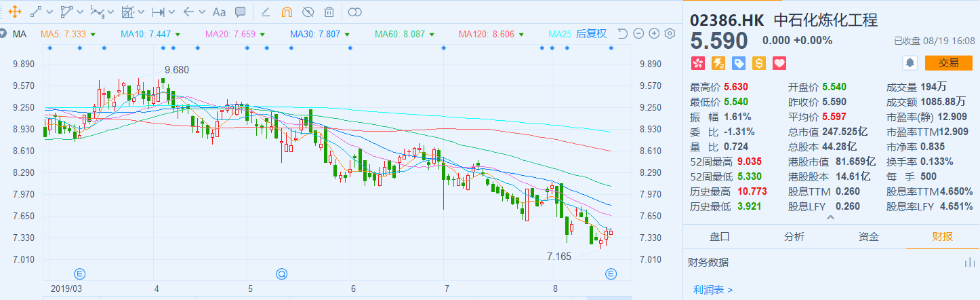Screen dimensions: 980x300
Task: Select the arrow marker tool
Action: click(188, 12)
